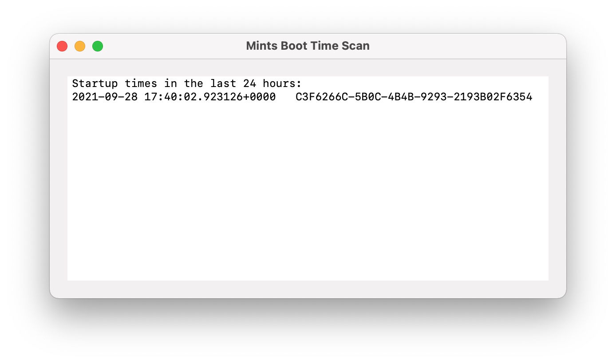Viewport: 616px width, 364px height.
Task: Click the word times in the heading
Action: pyautogui.click(x=141, y=83)
